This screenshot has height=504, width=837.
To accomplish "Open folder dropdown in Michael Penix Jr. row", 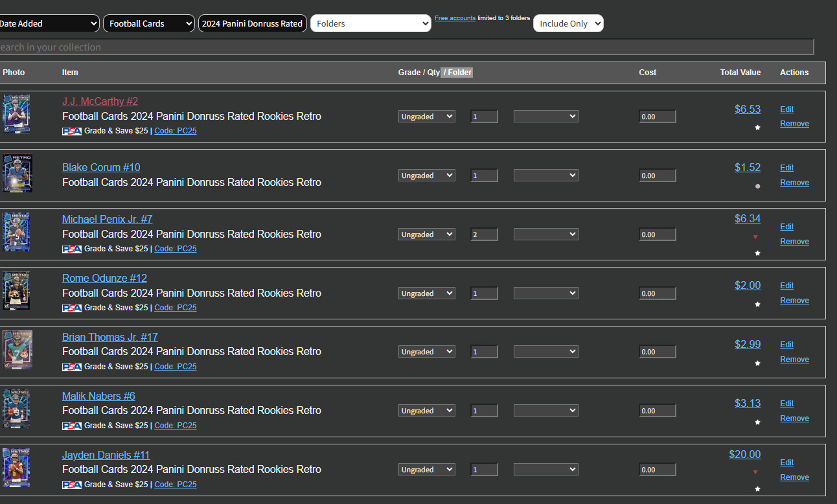I will tap(546, 235).
